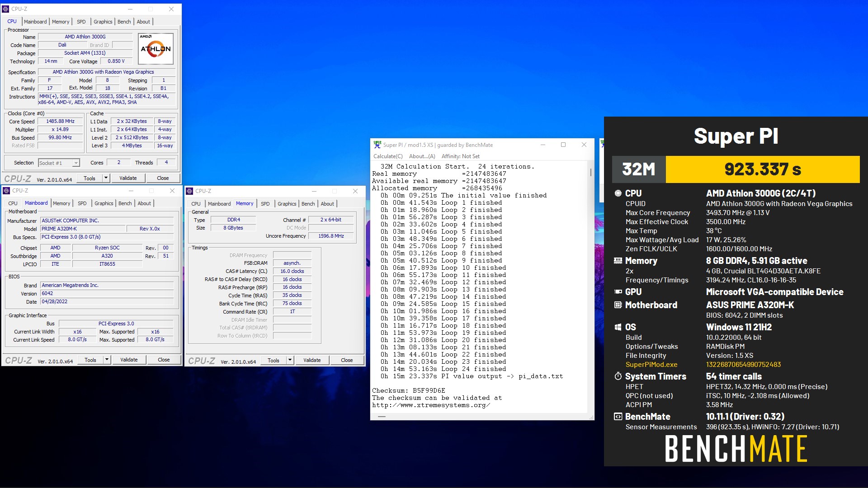This screenshot has height=488, width=868.
Task: Click the Bus Speed 99.80 MHz field
Action: 61,137
